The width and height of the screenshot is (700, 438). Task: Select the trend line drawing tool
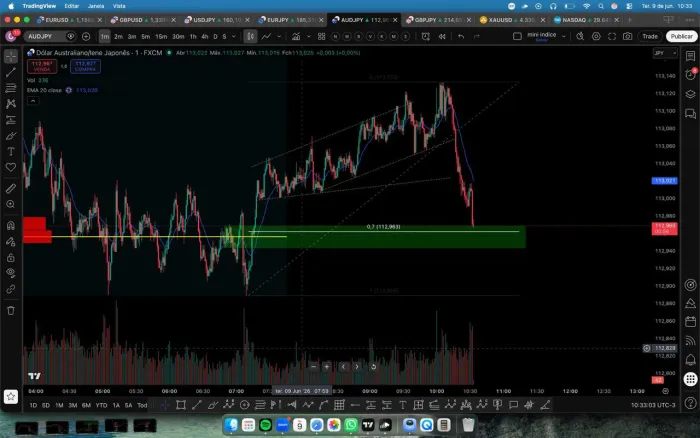tap(11, 72)
